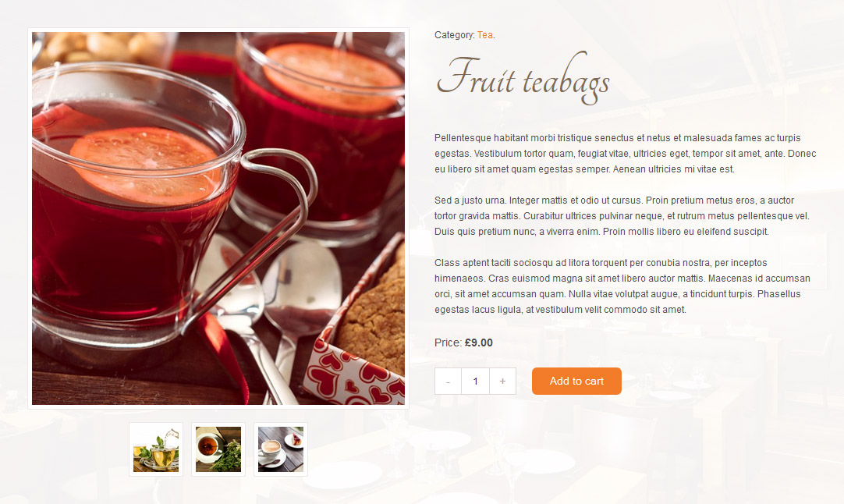Focus the quantity input showing 1
844x504 pixels.
coord(475,382)
